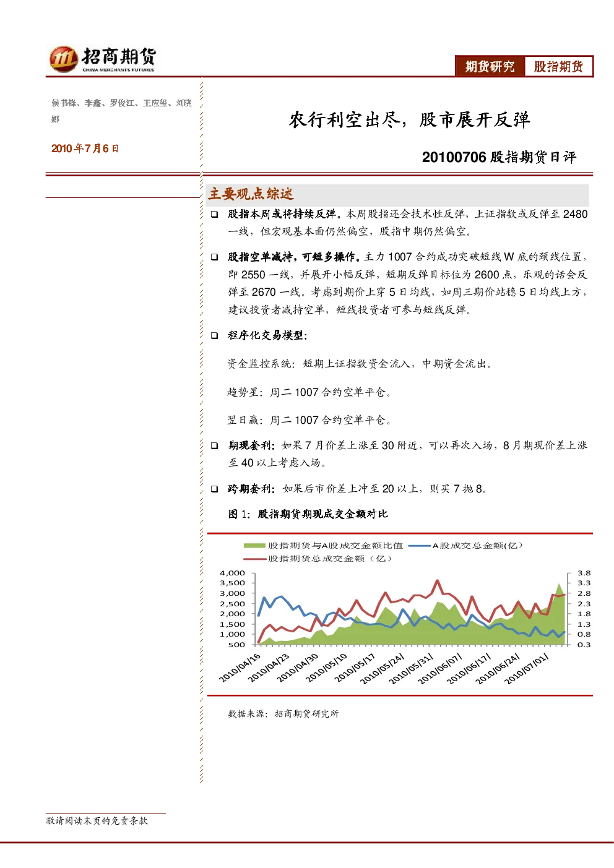Click the 敬请阅读末页的免责条款 footer note
The image size is (614, 868).
pyautogui.click(x=97, y=821)
